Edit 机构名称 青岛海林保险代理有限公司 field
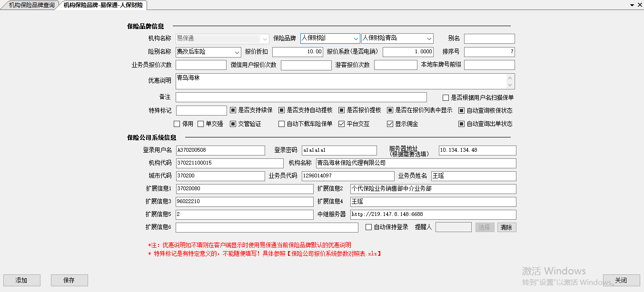The width and height of the screenshot is (644, 292). tap(416, 163)
